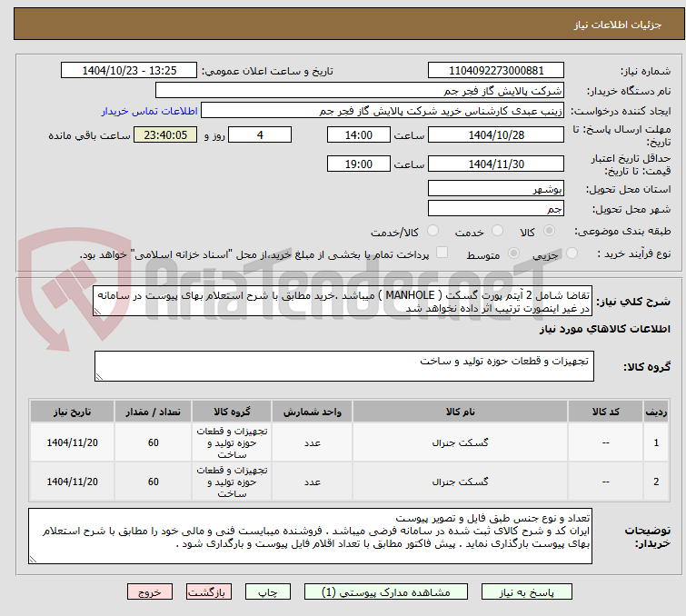Click the delivery province field بوشهر
Screen dimensions: 686x616
(x=496, y=189)
